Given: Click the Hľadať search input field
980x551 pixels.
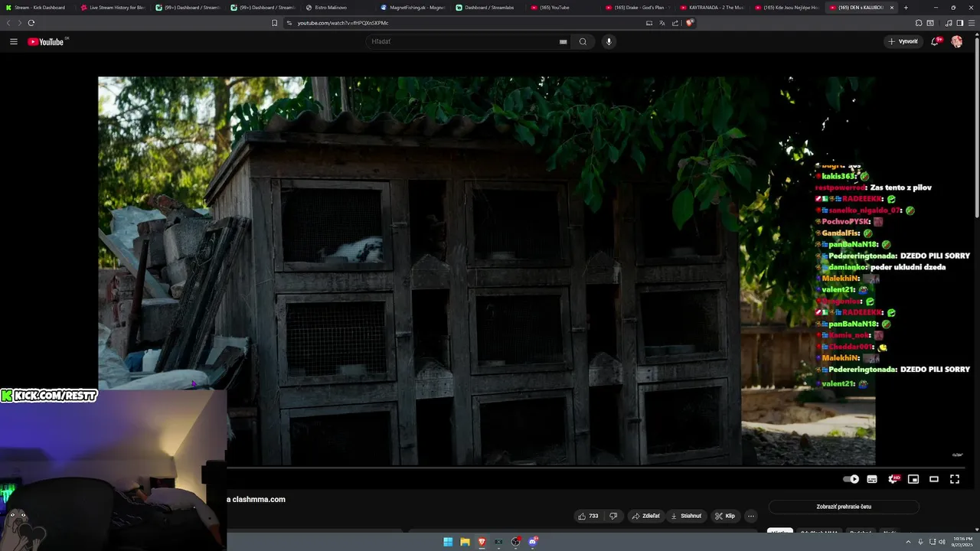Looking at the screenshot, I should [x=464, y=41].
